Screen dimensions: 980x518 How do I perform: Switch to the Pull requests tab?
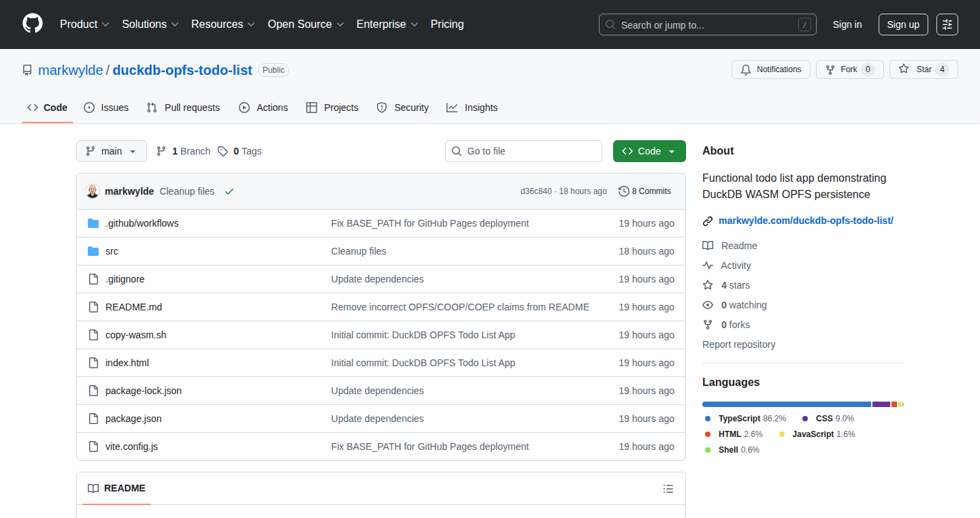pyautogui.click(x=183, y=108)
